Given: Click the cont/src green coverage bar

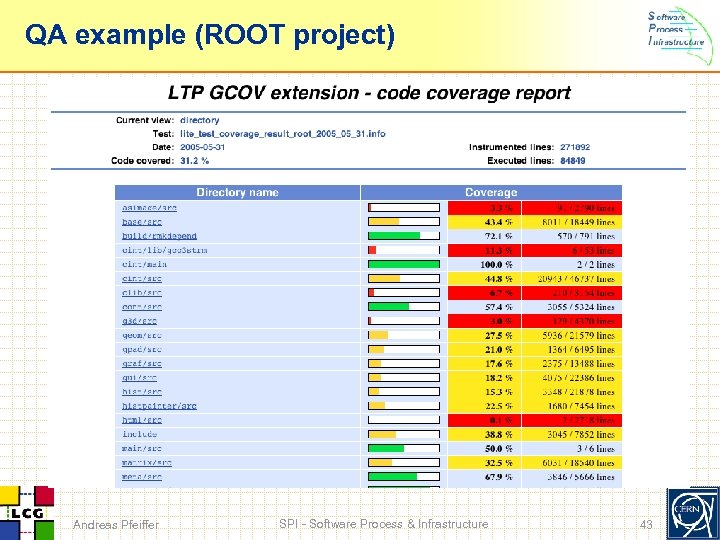Looking at the screenshot, I should click(404, 307).
